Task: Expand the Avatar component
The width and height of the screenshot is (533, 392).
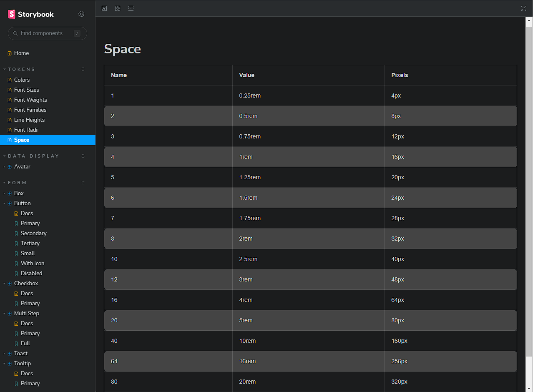Action: [4, 166]
